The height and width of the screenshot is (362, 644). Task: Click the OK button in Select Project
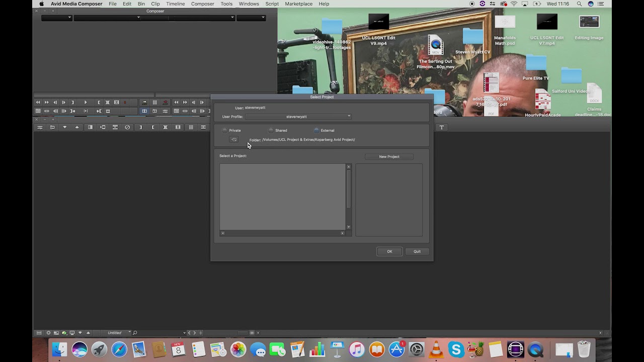pos(389,251)
